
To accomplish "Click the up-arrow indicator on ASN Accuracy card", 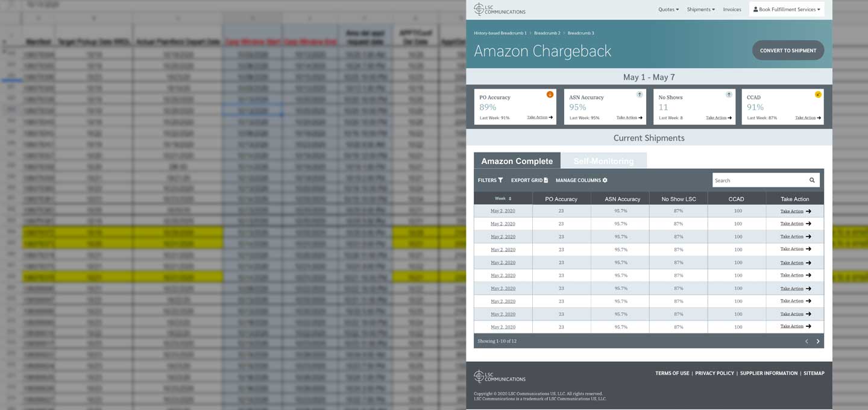I will tap(640, 94).
